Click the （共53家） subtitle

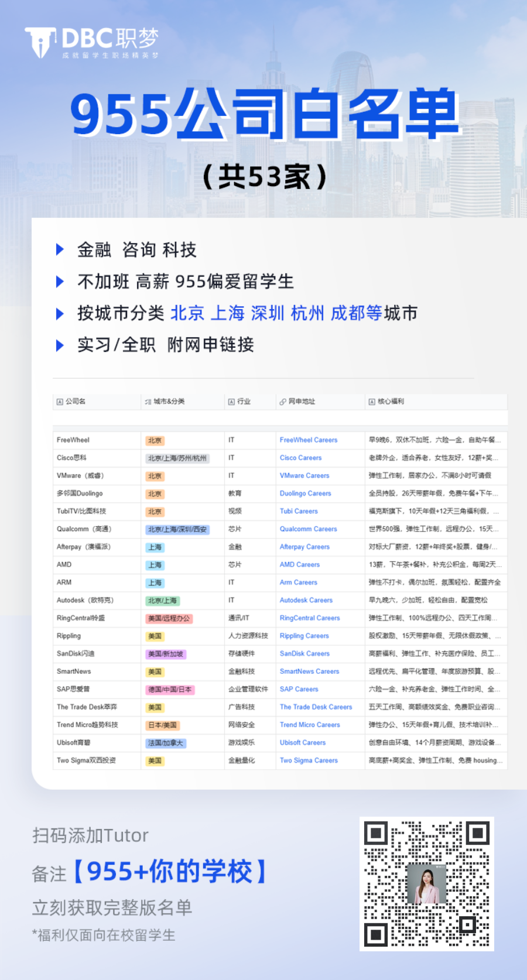point(265,176)
